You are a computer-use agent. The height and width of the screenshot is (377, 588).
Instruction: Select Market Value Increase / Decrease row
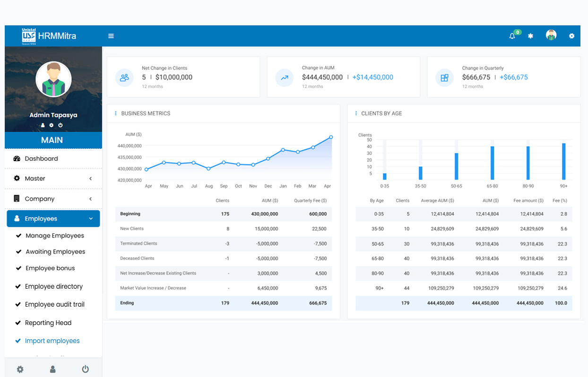point(224,288)
